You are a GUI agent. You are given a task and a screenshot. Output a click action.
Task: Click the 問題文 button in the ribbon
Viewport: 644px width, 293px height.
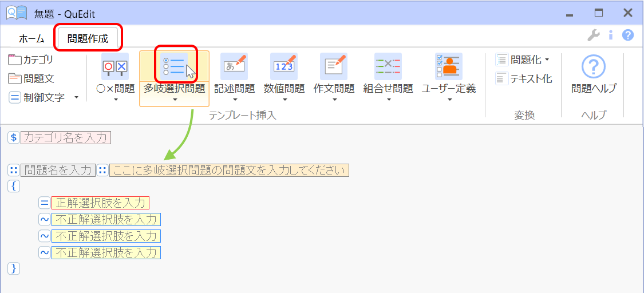[x=31, y=78]
